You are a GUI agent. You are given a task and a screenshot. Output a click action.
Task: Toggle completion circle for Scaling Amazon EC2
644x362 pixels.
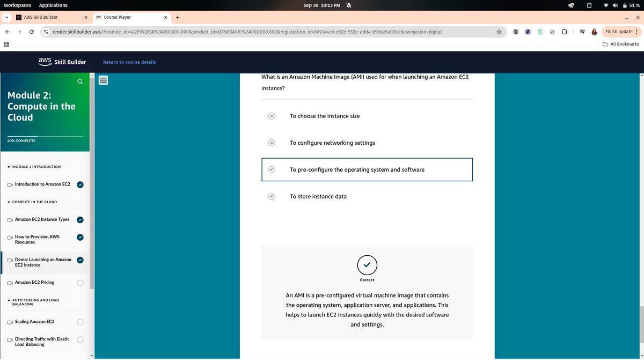pos(80,322)
